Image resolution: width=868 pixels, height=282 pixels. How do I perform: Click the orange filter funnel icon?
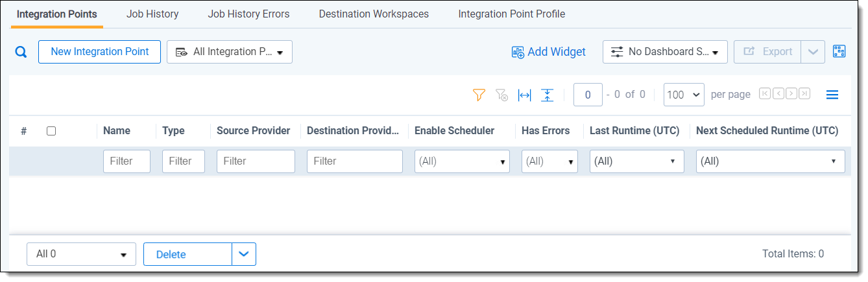(x=479, y=95)
